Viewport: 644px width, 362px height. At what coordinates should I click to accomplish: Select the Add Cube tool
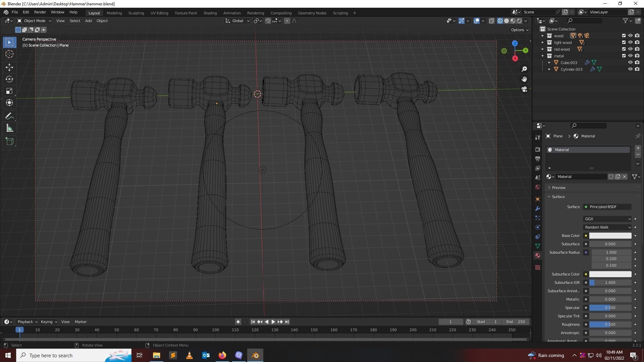pos(9,141)
